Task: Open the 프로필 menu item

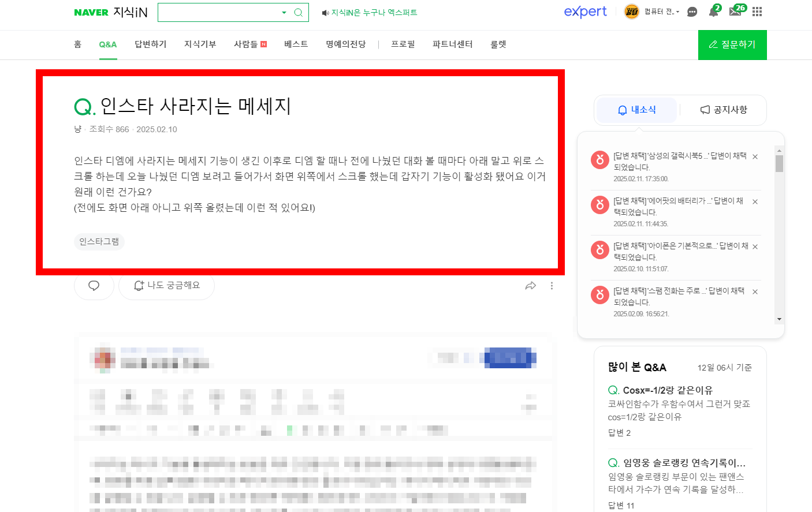Action: coord(403,44)
